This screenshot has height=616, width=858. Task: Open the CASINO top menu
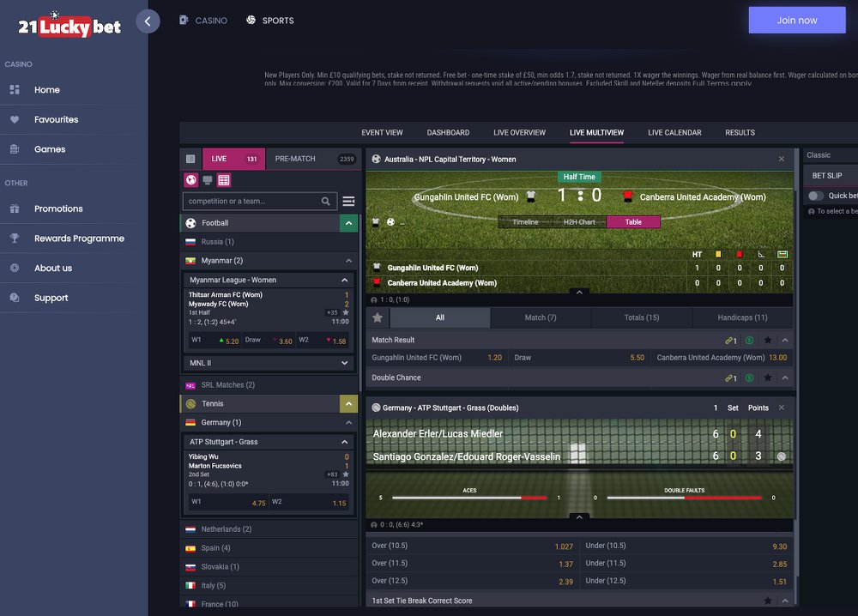pyautogui.click(x=203, y=21)
